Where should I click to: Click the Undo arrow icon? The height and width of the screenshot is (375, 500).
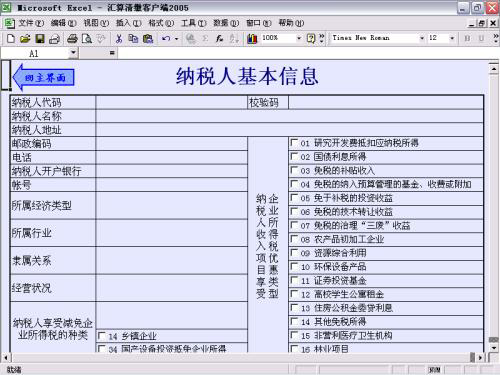click(166, 39)
